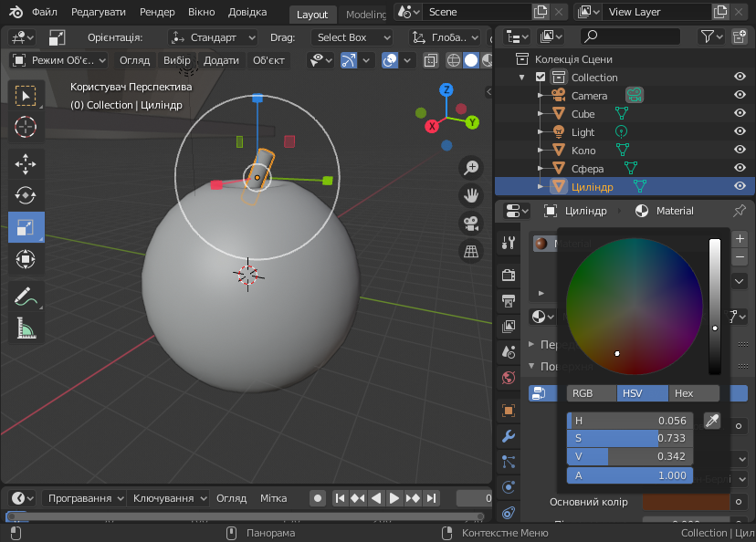The width and height of the screenshot is (756, 542).
Task: Click the Saturation S slider
Action: (x=630, y=438)
